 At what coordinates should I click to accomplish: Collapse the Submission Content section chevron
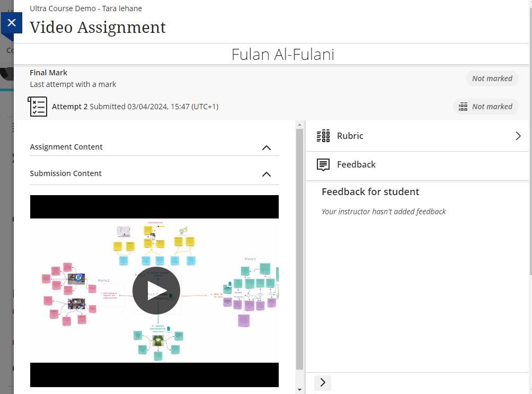pos(267,174)
